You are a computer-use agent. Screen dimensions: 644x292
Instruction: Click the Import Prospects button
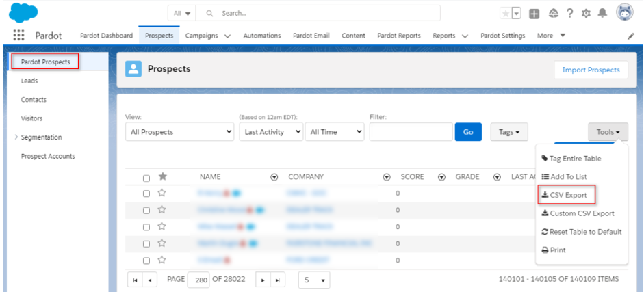pos(591,70)
